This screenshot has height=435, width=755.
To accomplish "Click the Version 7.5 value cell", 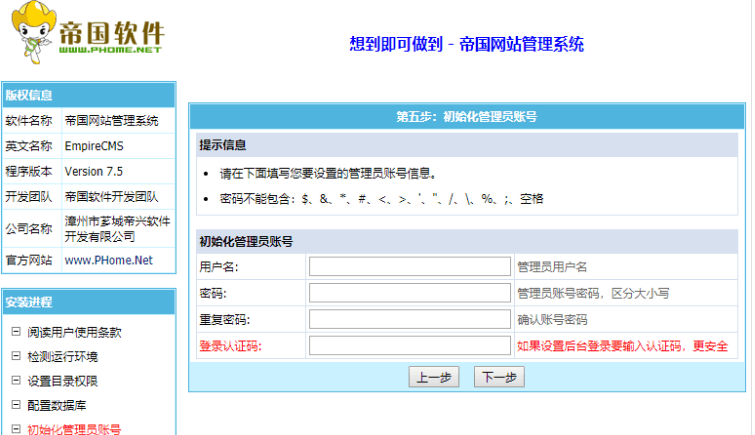I will click(118, 171).
